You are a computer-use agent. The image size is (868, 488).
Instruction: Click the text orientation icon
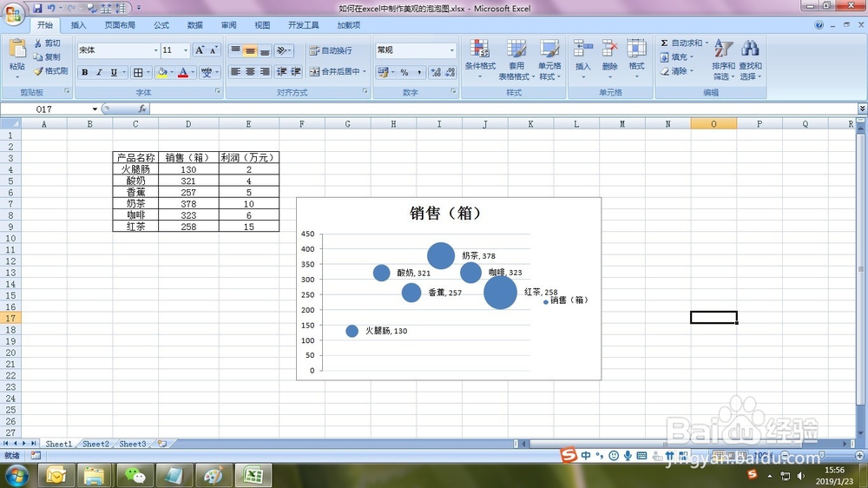click(282, 50)
